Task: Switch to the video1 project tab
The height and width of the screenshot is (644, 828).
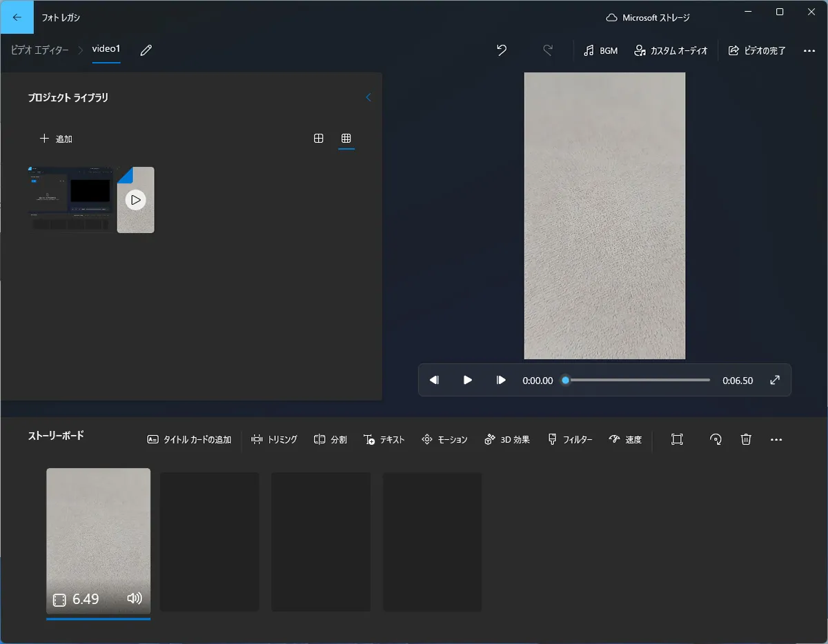Action: 107,49
